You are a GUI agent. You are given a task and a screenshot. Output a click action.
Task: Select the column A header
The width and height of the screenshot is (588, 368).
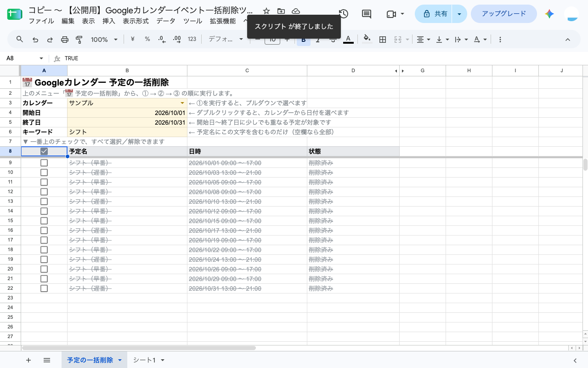coord(44,70)
